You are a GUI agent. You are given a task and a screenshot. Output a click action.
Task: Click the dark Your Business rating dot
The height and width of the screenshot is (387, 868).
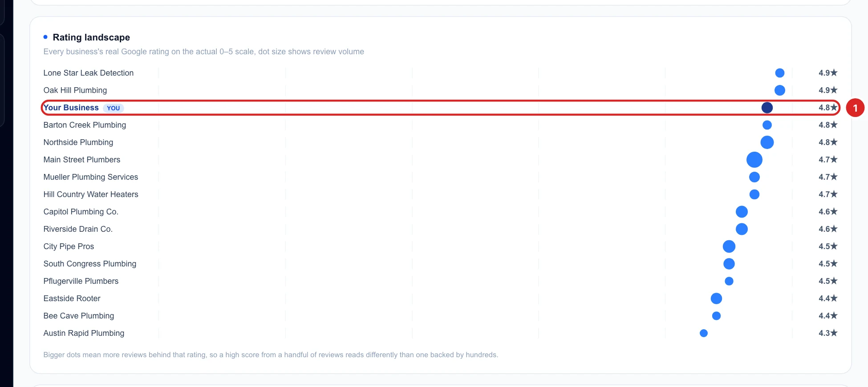click(x=767, y=108)
